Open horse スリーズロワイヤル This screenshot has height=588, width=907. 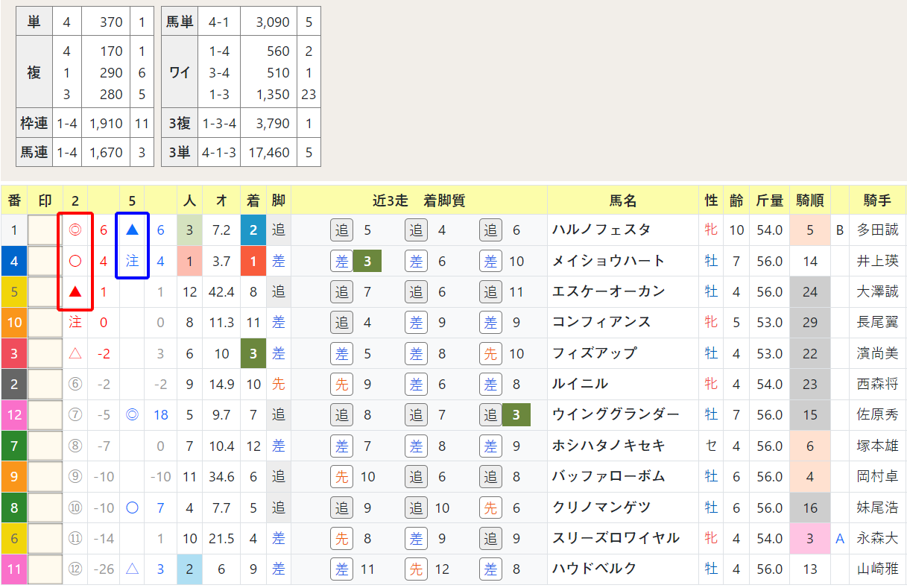point(616,538)
